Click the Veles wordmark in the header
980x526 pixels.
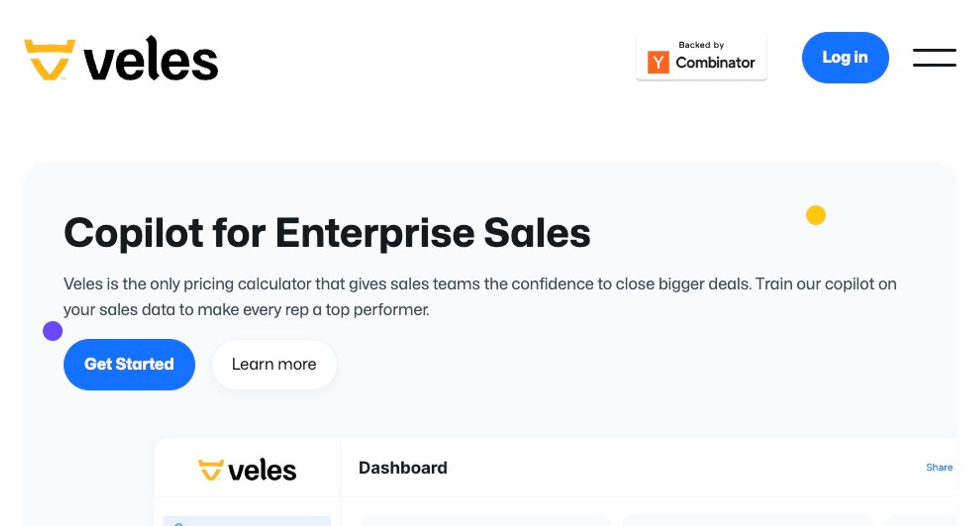pyautogui.click(x=151, y=58)
